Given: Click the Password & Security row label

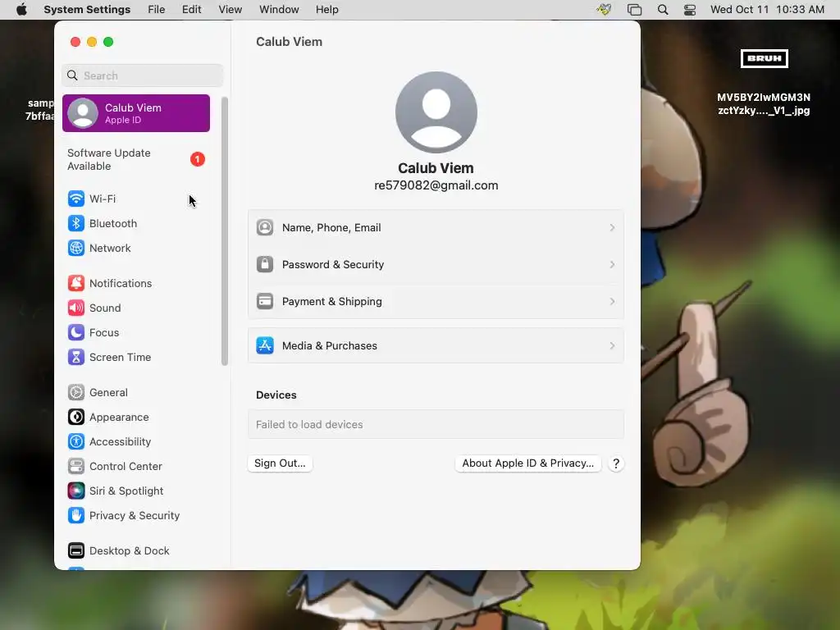Looking at the screenshot, I should pos(333,265).
